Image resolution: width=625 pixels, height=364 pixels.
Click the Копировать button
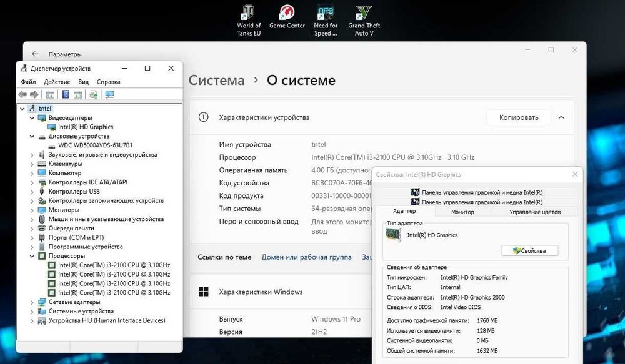[519, 117]
